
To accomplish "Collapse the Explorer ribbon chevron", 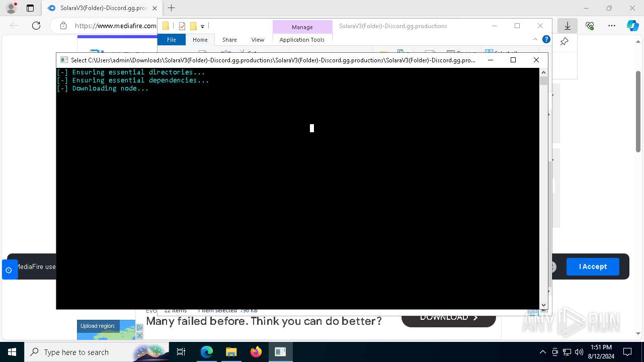I will (x=535, y=39).
